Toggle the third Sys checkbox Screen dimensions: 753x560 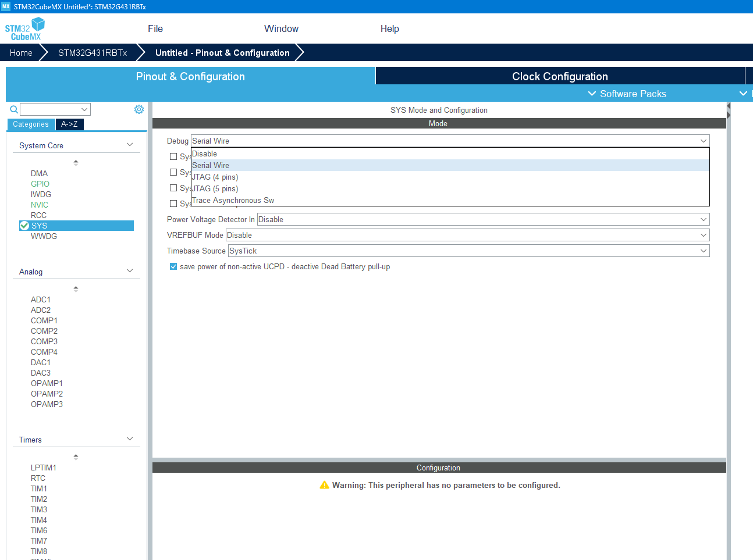coord(173,188)
